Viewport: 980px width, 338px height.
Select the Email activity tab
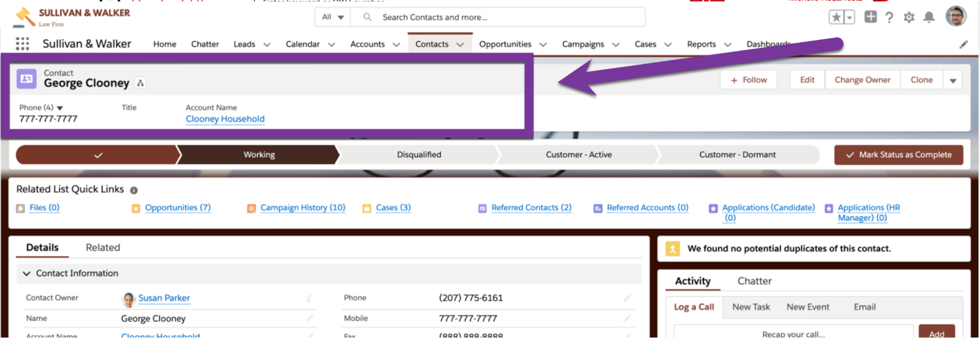click(865, 307)
